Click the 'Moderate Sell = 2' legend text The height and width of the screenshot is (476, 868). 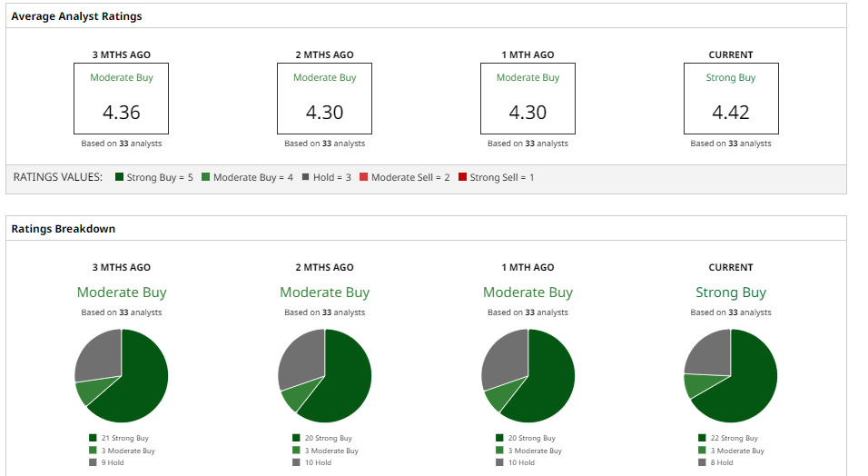(x=410, y=177)
